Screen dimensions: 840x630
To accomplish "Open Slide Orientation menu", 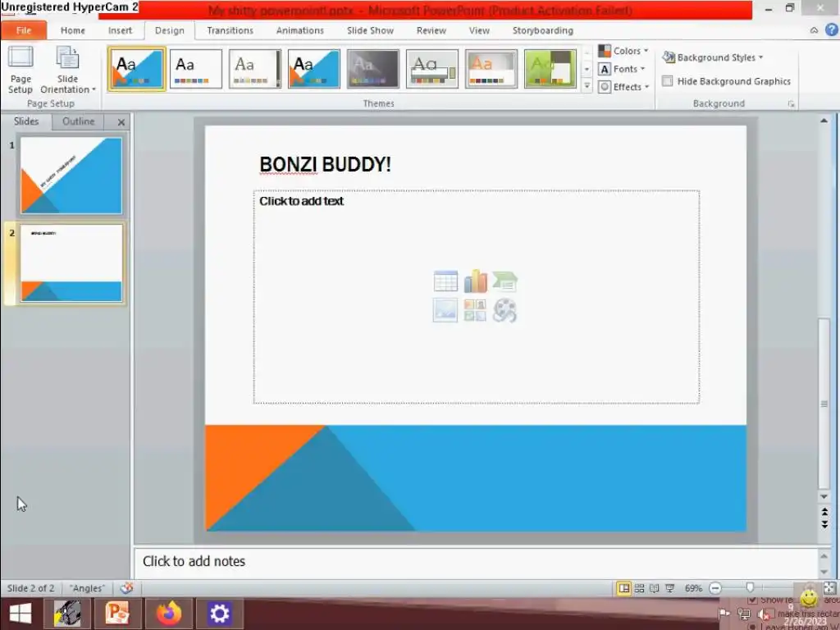I will click(67, 70).
